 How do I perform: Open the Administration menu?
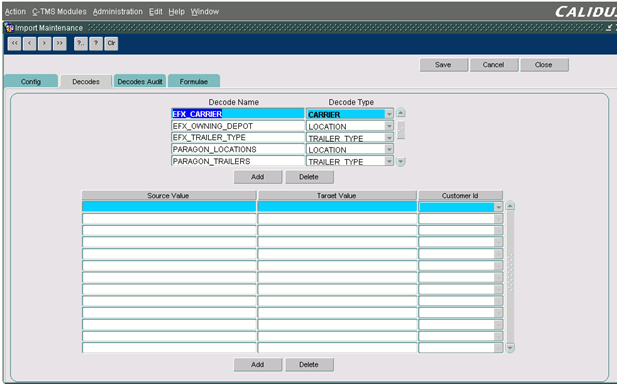pos(118,12)
